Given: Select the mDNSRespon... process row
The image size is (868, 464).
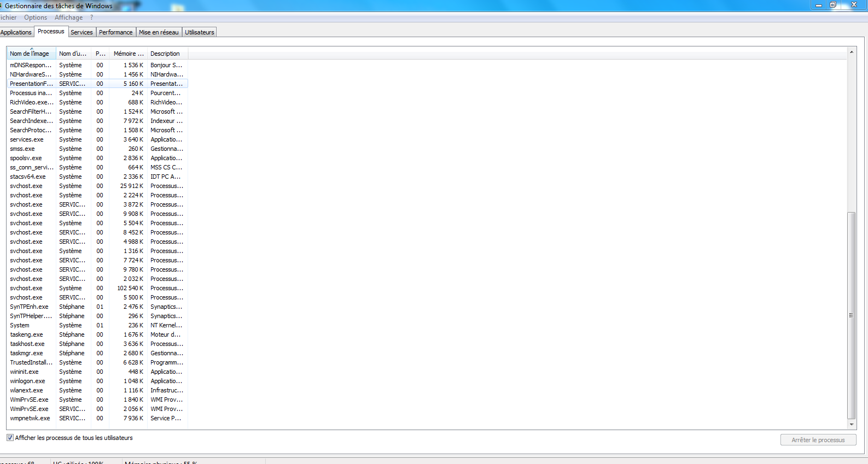Looking at the screenshot, I should pyautogui.click(x=97, y=65).
